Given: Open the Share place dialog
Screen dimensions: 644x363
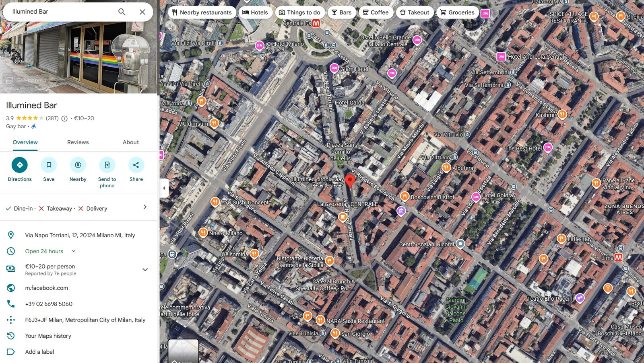Looking at the screenshot, I should coord(136,165).
